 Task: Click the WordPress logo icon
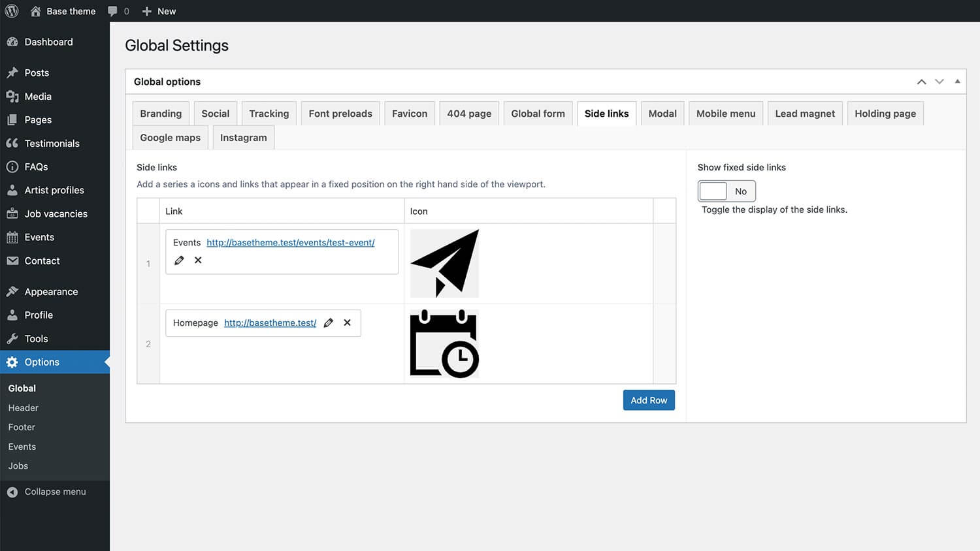[x=12, y=11]
